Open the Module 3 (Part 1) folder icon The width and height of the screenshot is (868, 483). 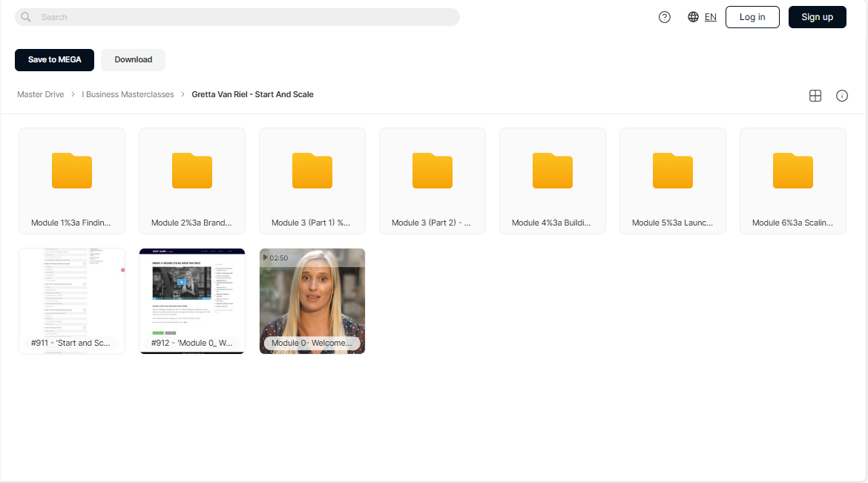(x=312, y=171)
